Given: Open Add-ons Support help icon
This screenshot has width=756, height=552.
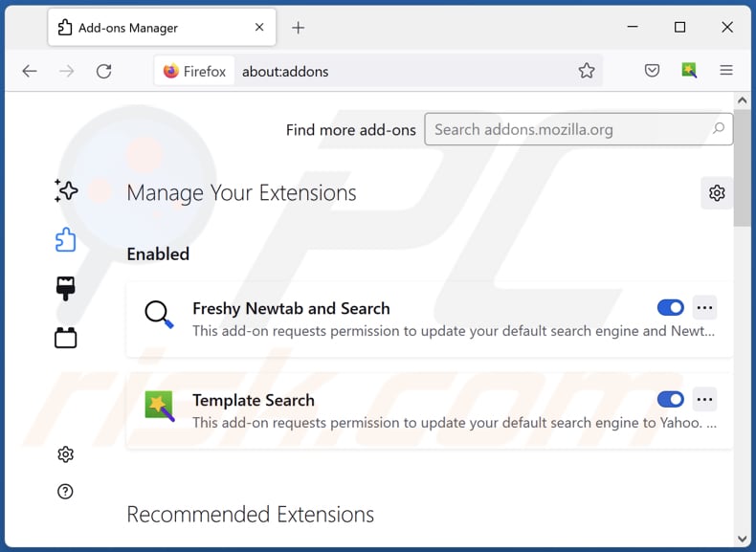Looking at the screenshot, I should 65,492.
